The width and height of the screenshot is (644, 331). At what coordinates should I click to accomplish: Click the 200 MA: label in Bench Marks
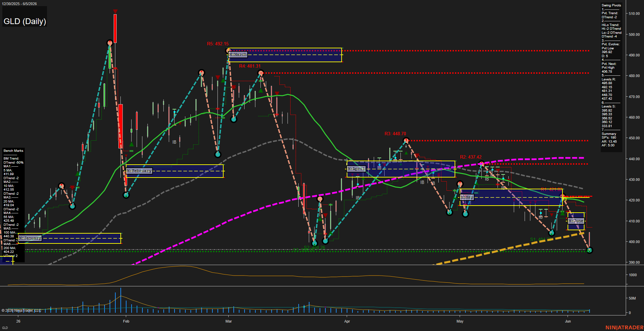click(9, 248)
